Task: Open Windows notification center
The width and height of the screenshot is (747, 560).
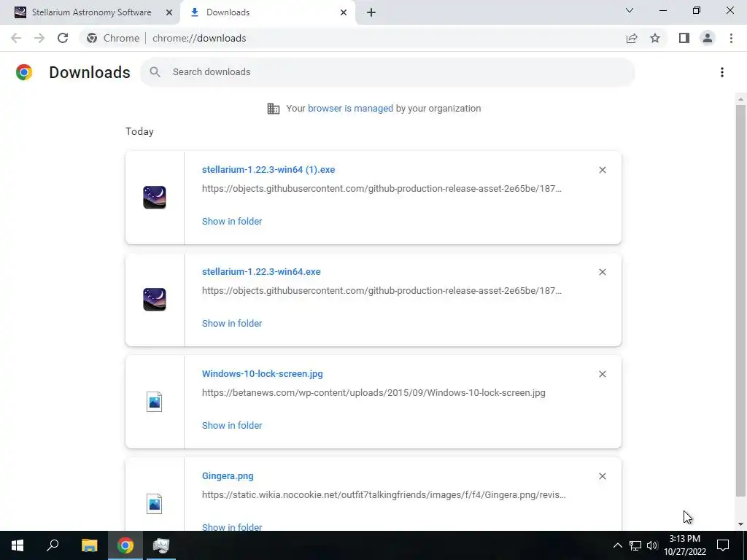Action: [x=723, y=545]
